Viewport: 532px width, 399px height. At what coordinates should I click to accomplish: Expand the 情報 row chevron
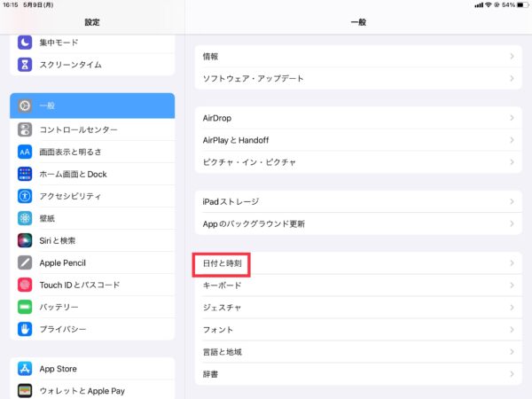tap(512, 57)
